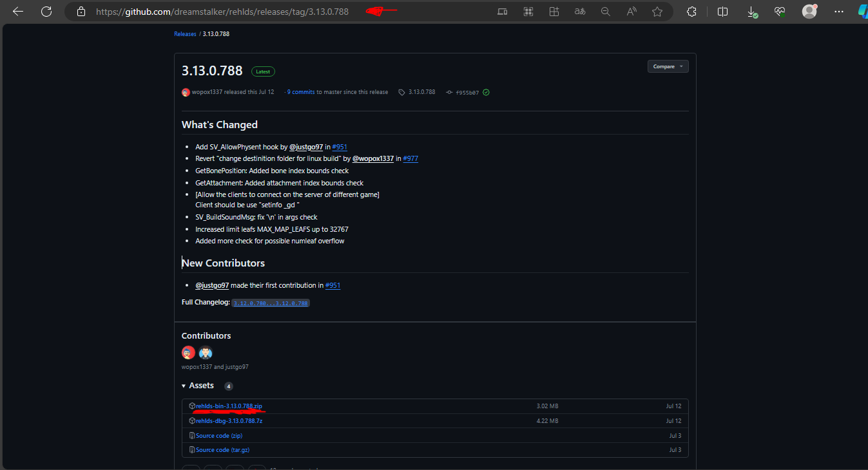Open browser essentials heart icon

point(780,12)
